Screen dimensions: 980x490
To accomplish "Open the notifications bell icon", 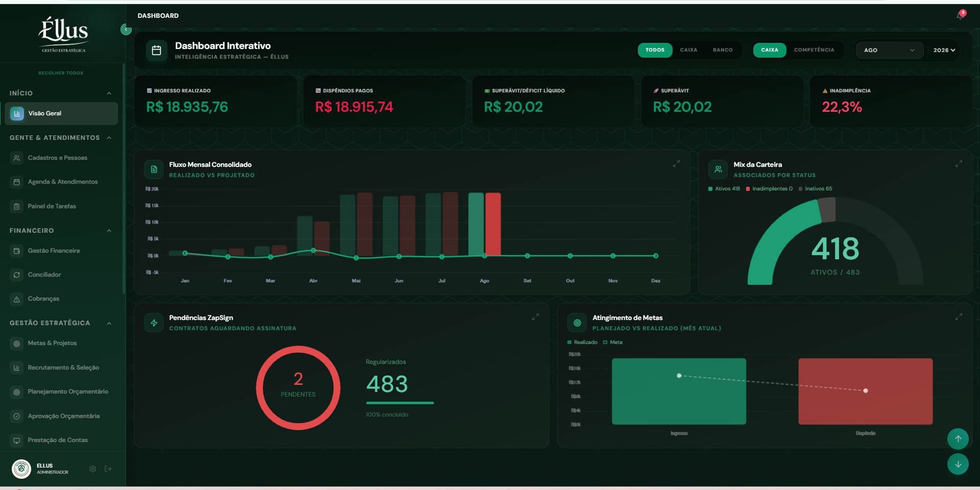I will (x=960, y=15).
